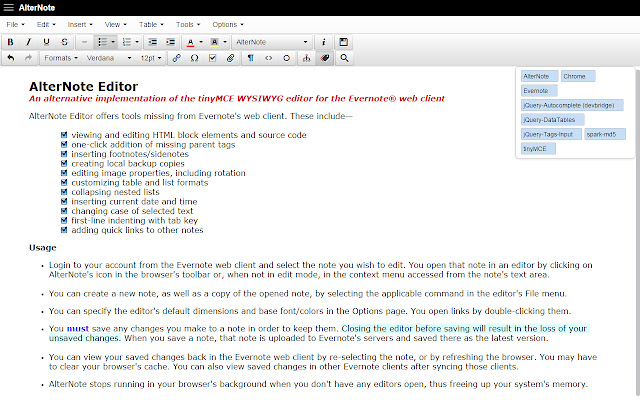Select the jQuery-Autocomplete (devbridge) tag
The width and height of the screenshot is (640, 400).
pyautogui.click(x=572, y=105)
